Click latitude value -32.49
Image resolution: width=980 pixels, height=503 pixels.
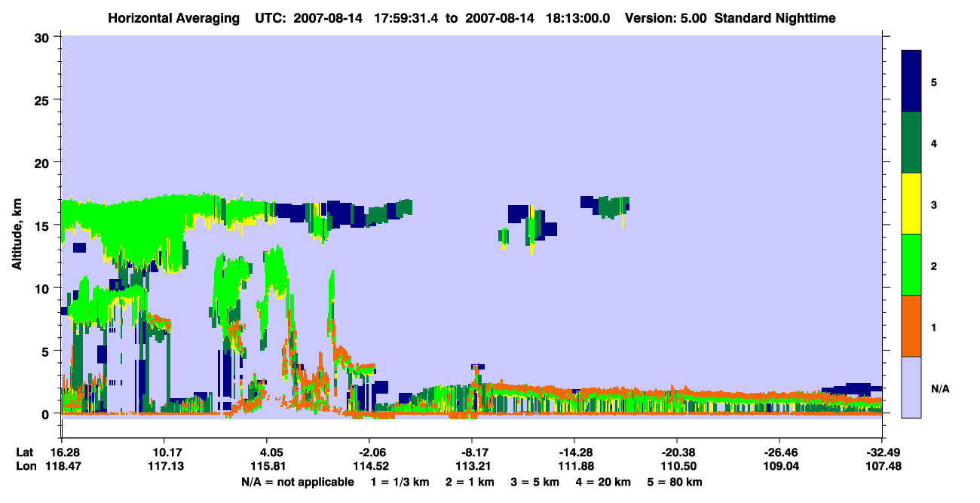[x=882, y=452]
